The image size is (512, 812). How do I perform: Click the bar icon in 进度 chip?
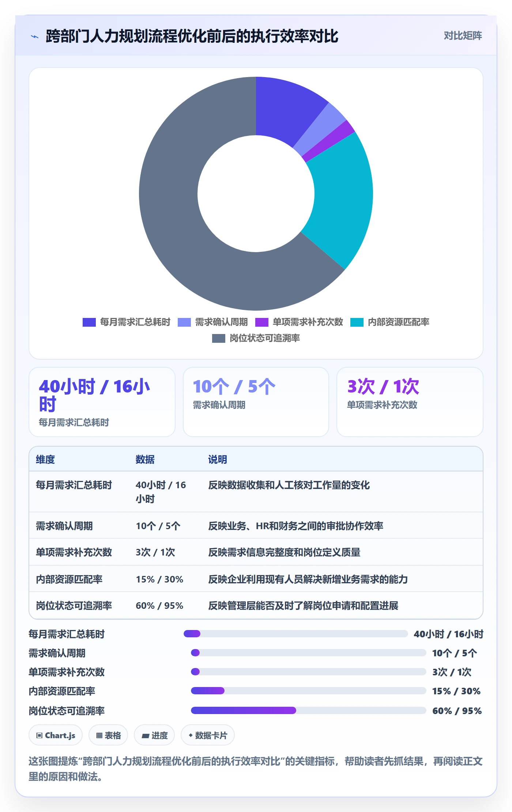click(x=146, y=736)
